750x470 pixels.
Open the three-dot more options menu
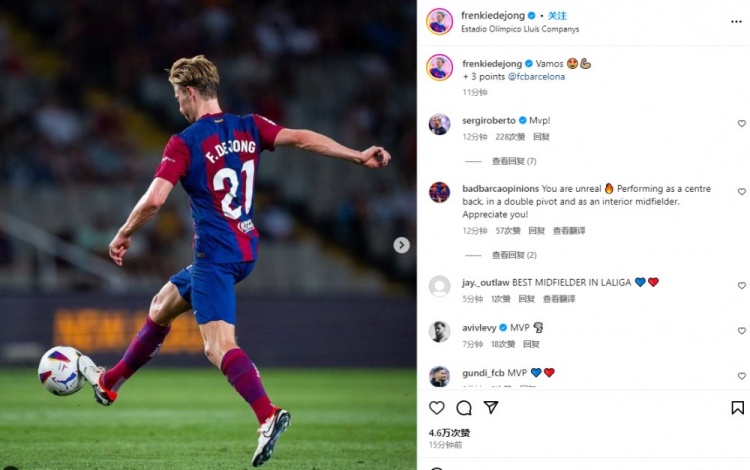coord(736,22)
